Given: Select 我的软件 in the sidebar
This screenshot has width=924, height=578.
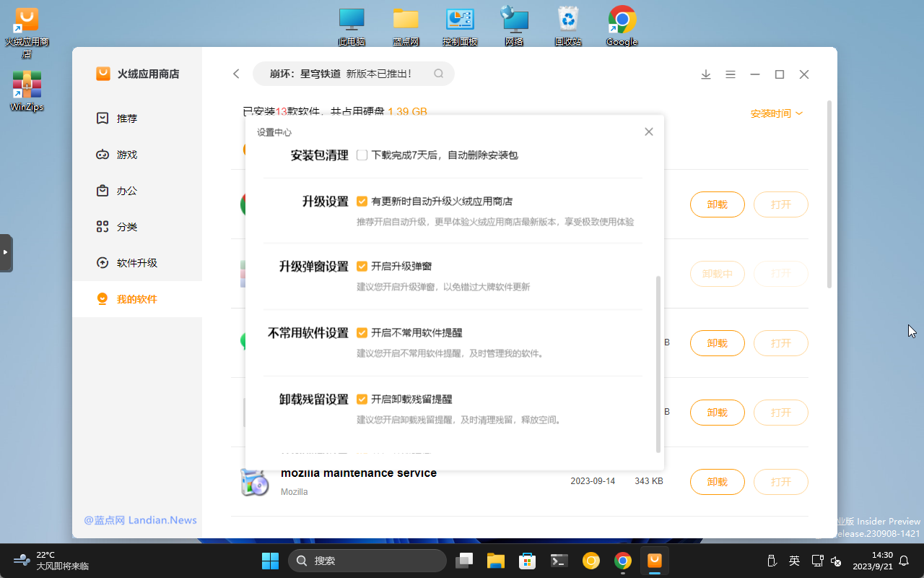Looking at the screenshot, I should [x=137, y=299].
